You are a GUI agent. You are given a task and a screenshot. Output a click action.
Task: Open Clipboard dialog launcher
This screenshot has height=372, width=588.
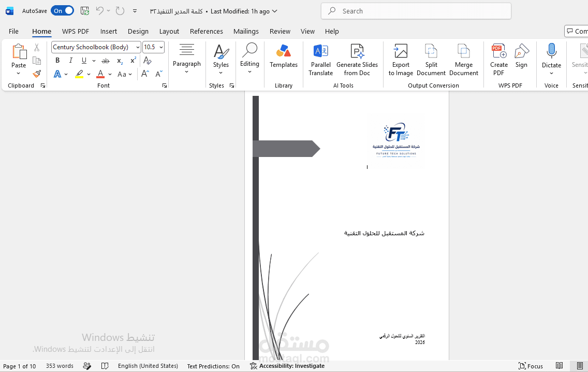(43, 85)
